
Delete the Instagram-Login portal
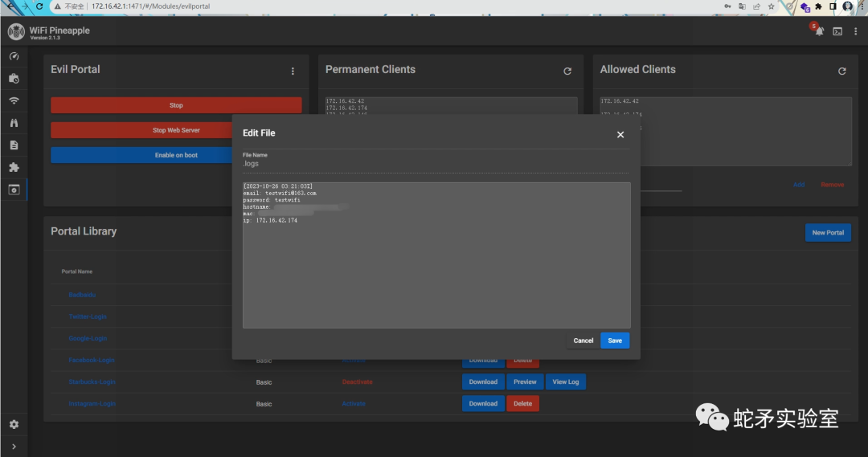point(522,403)
